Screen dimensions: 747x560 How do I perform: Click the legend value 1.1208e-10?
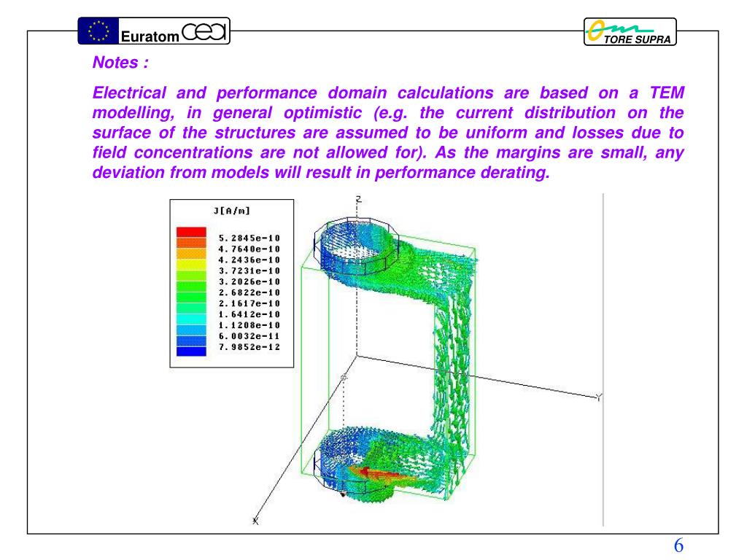(x=249, y=326)
